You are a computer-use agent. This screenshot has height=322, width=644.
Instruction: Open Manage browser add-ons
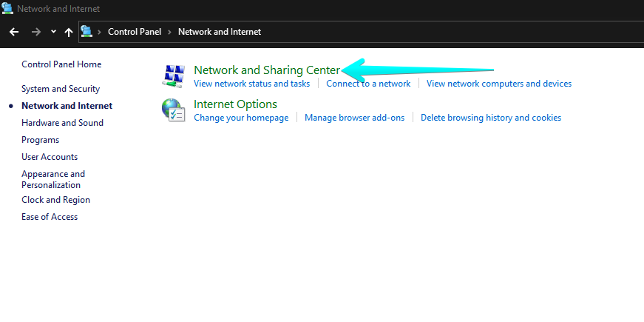click(x=354, y=118)
